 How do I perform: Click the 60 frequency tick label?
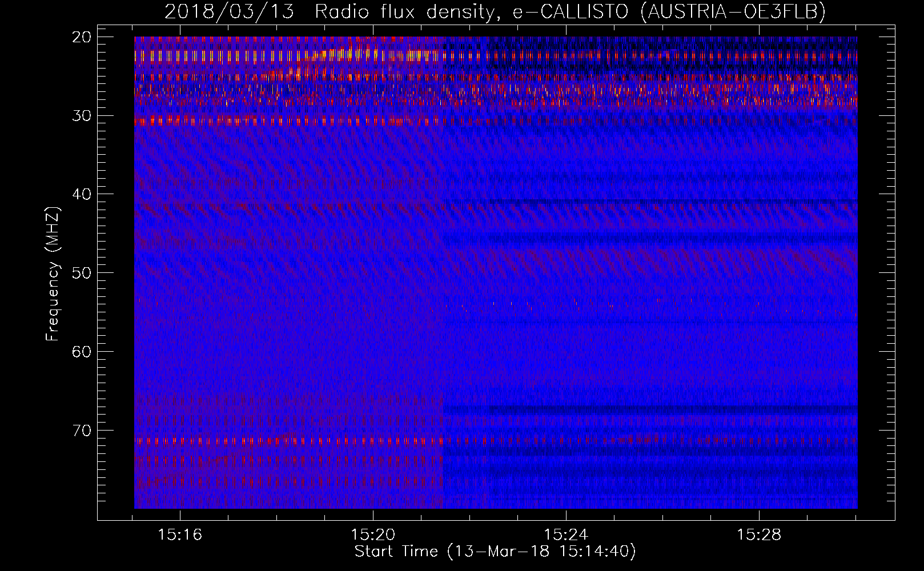pos(82,352)
